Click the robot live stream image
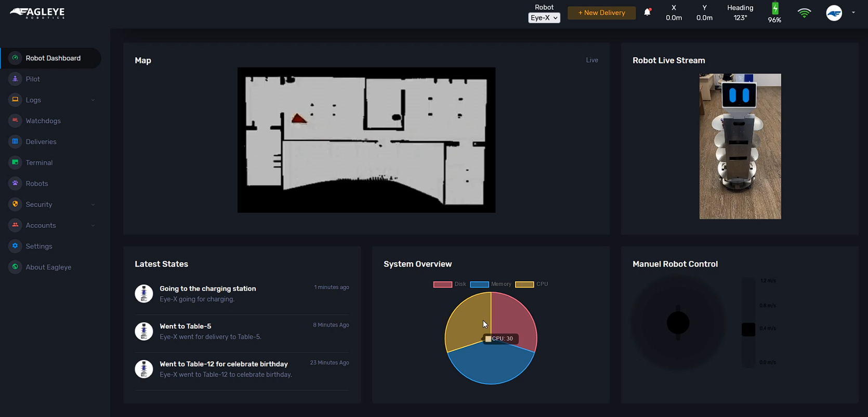The width and height of the screenshot is (868, 417). coord(740,146)
